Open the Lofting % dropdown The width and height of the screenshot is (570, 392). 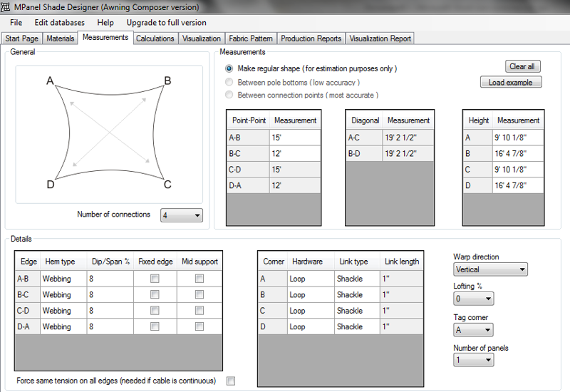point(472,299)
